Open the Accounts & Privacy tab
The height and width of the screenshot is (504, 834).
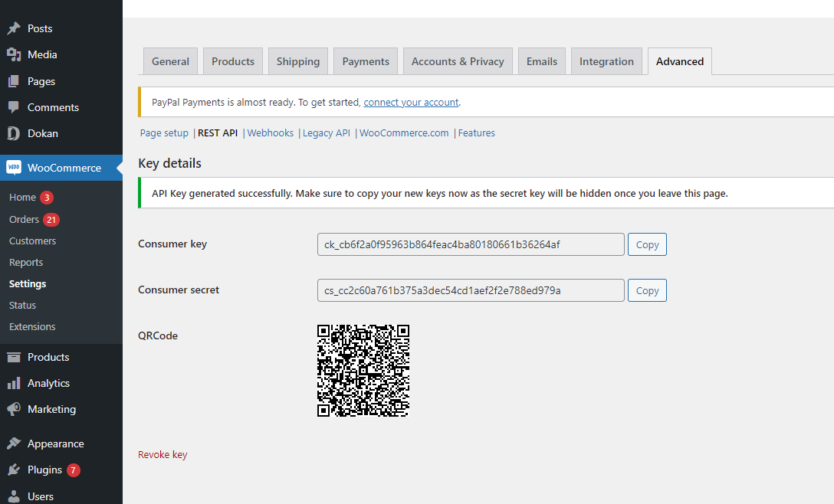coord(458,61)
